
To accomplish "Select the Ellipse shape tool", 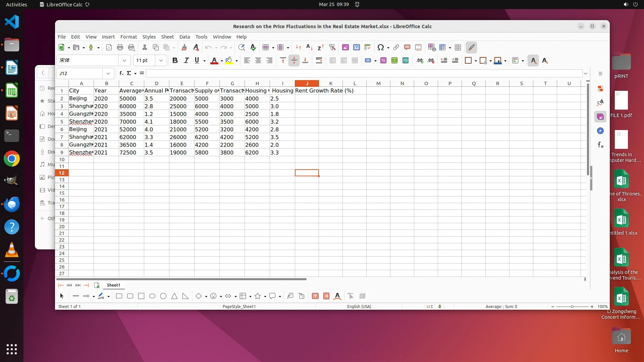I will [152, 296].
